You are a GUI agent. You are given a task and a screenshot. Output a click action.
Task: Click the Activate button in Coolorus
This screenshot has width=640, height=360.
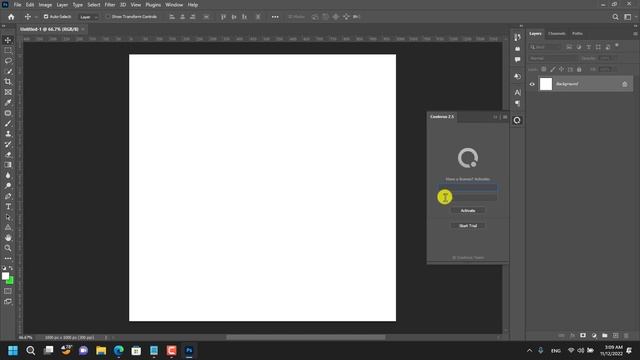468,211
